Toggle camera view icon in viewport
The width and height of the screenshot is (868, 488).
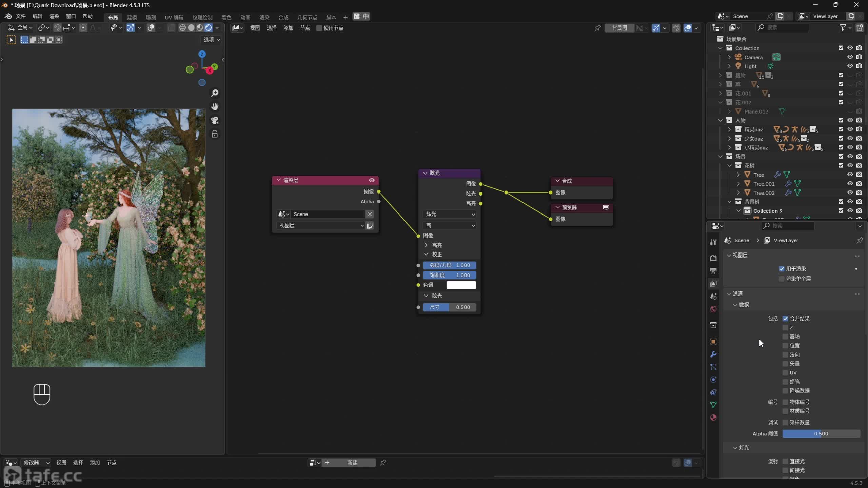(215, 120)
